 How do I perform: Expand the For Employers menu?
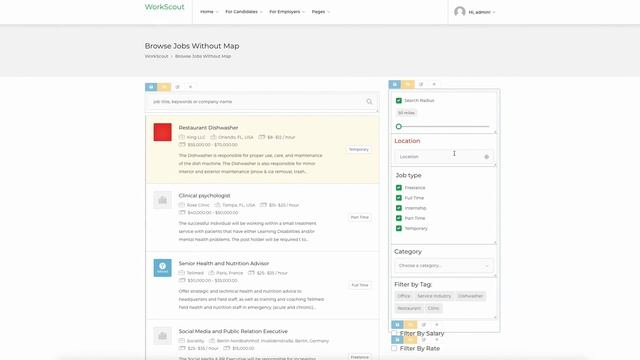pyautogui.click(x=287, y=12)
